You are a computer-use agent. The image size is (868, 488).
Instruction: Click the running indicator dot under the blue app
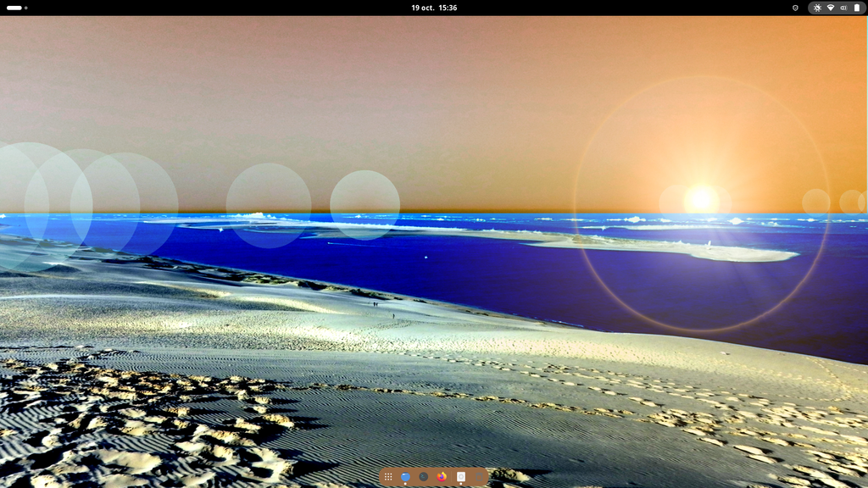pos(405,485)
